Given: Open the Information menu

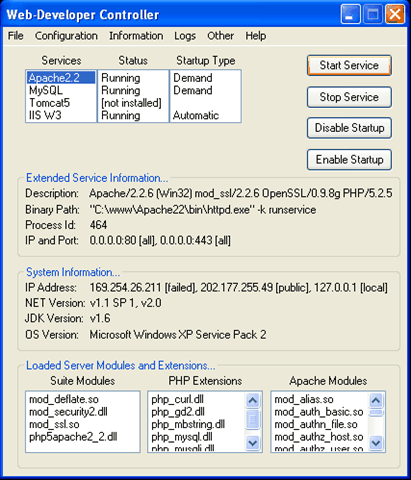Looking at the screenshot, I should 136,36.
